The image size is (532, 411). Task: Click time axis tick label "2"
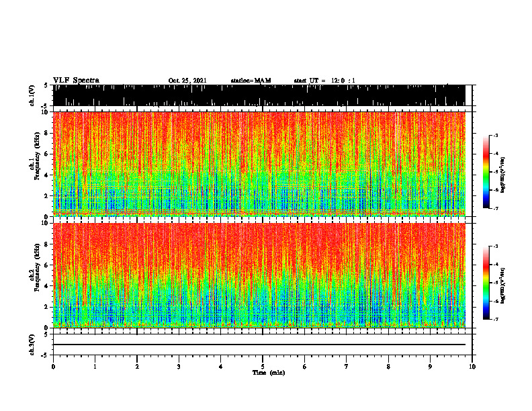pos(137,367)
